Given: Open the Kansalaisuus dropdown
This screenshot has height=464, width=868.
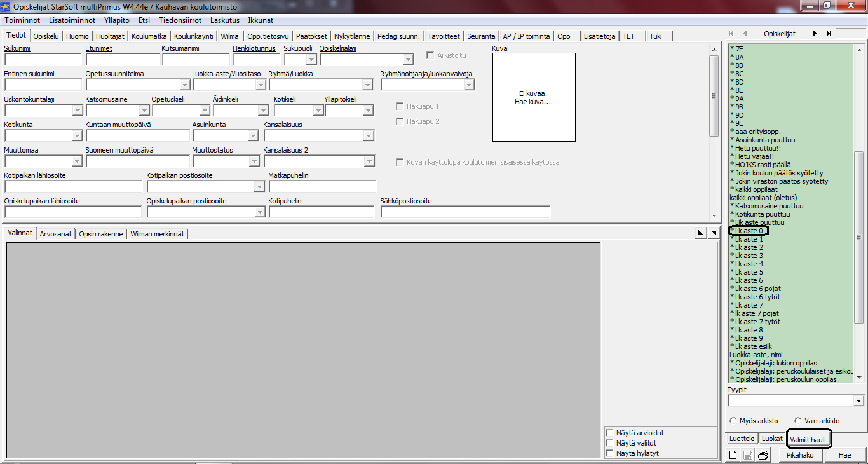Looking at the screenshot, I should point(369,136).
